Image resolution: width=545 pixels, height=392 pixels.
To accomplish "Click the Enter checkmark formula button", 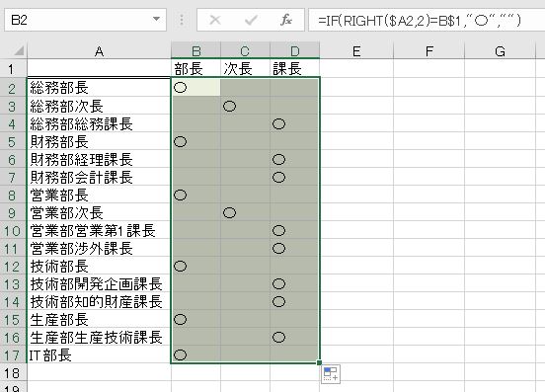I will pyautogui.click(x=251, y=20).
